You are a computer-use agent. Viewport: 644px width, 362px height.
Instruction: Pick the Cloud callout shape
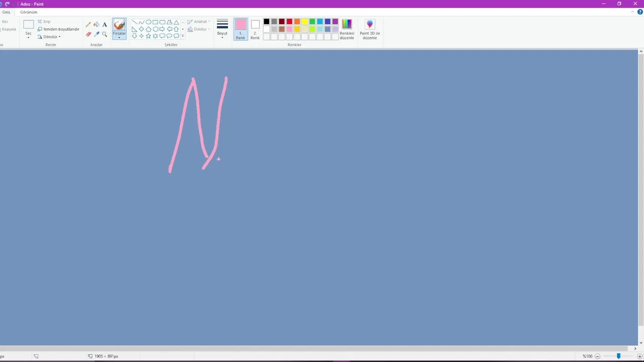point(176,36)
